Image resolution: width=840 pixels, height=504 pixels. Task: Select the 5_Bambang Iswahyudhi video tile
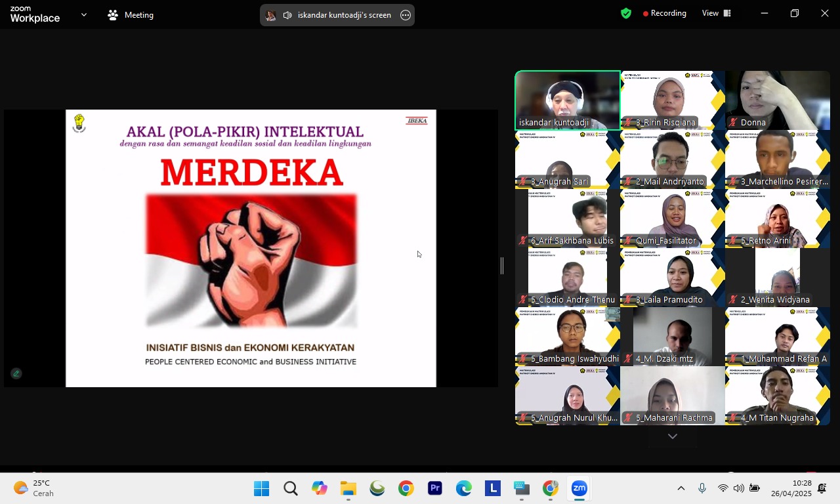point(568,337)
